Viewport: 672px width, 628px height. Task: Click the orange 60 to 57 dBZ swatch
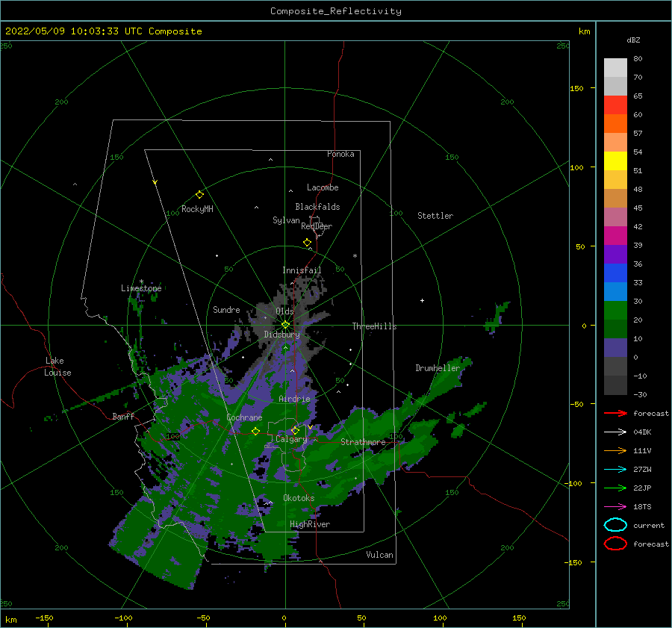click(615, 124)
